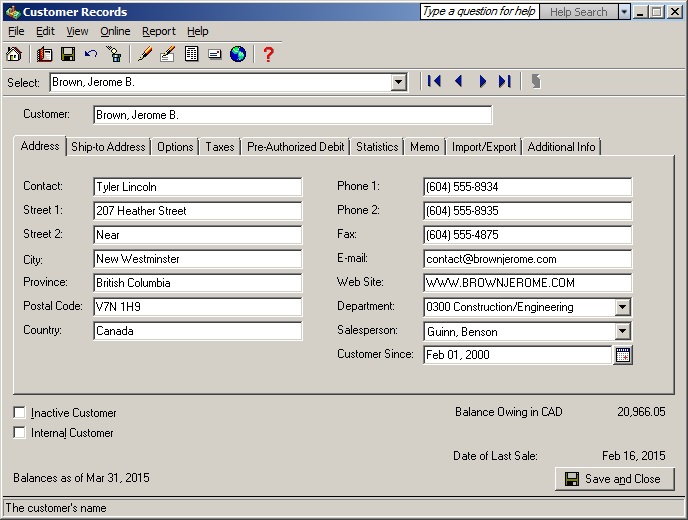
Task: Select the Address tab
Action: tap(40, 146)
